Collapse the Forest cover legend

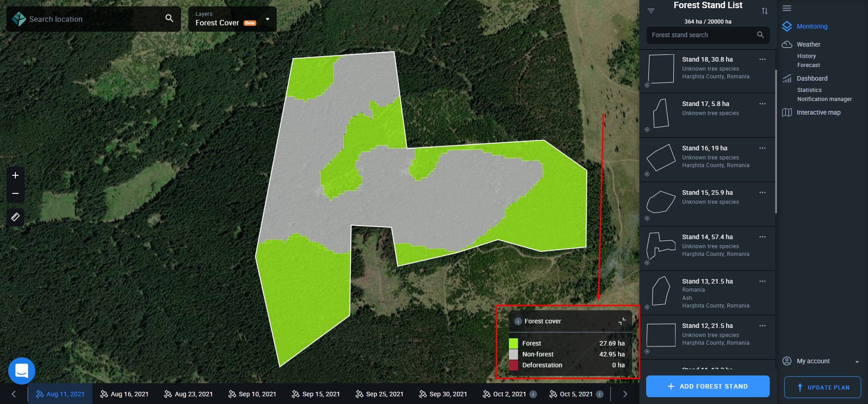[622, 321]
